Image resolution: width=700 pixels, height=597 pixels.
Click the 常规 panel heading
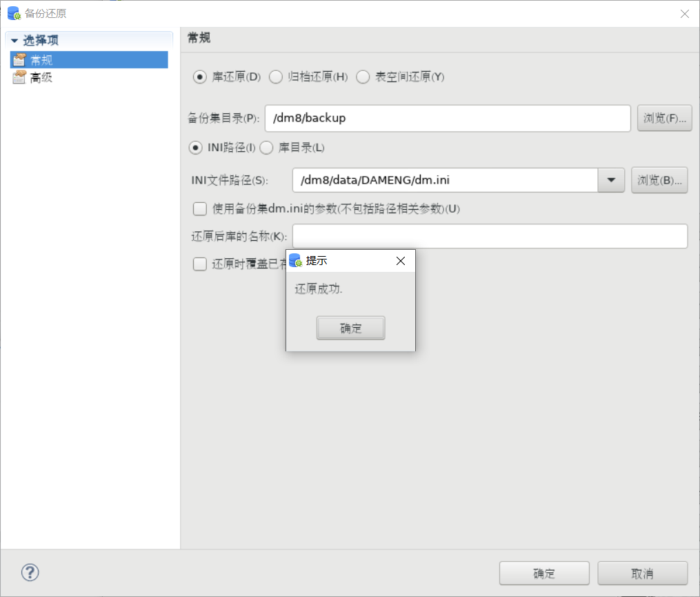(199, 38)
